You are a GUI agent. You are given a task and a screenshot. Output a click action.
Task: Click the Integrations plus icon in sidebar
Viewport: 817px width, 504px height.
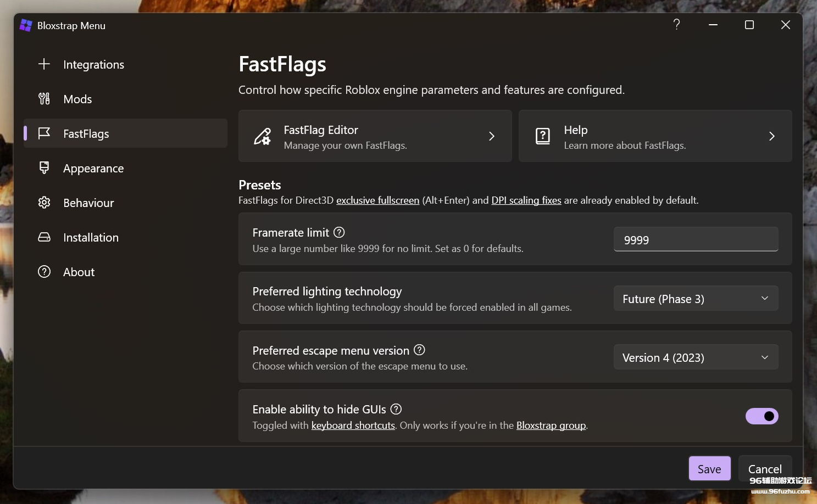pos(44,64)
